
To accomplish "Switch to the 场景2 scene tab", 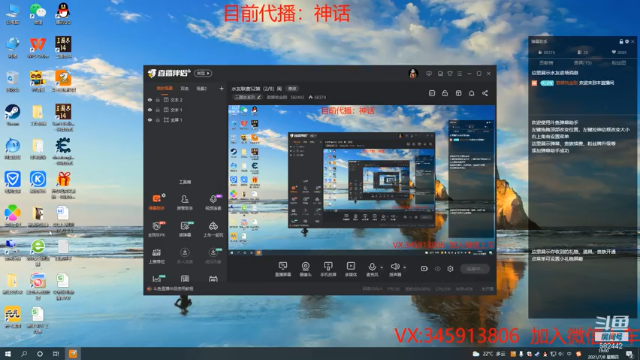I will tap(202, 88).
